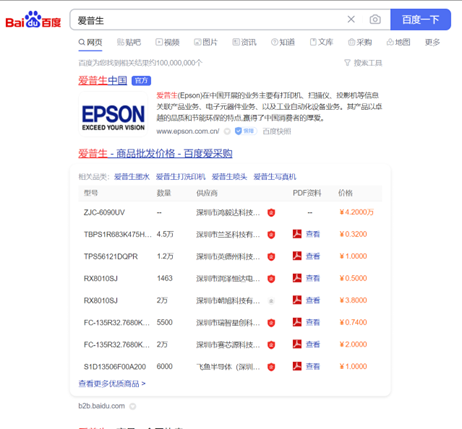This screenshot has height=429, width=462.
Task: Select related category 爱普生打洗印机
Action: tap(181, 177)
